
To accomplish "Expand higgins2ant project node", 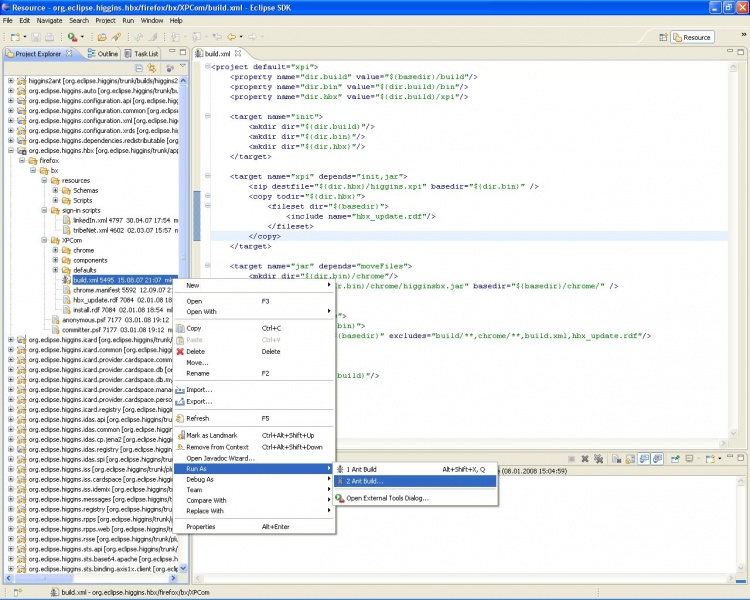I will [x=11, y=80].
